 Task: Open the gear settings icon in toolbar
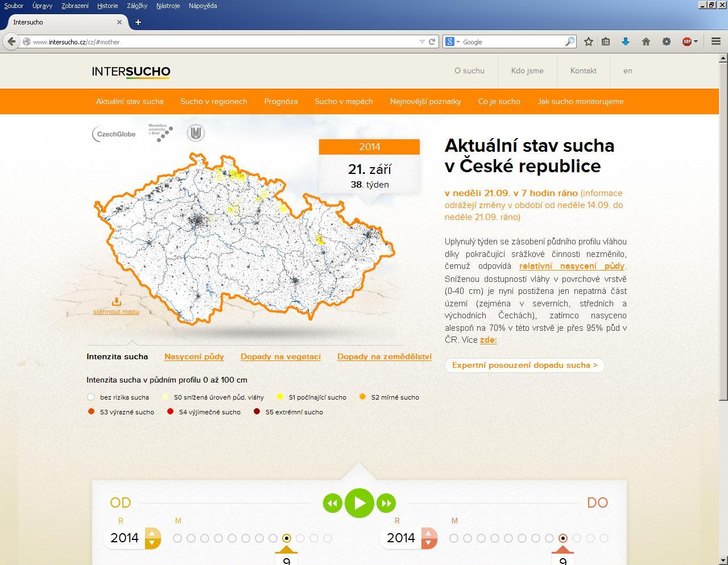(x=666, y=41)
